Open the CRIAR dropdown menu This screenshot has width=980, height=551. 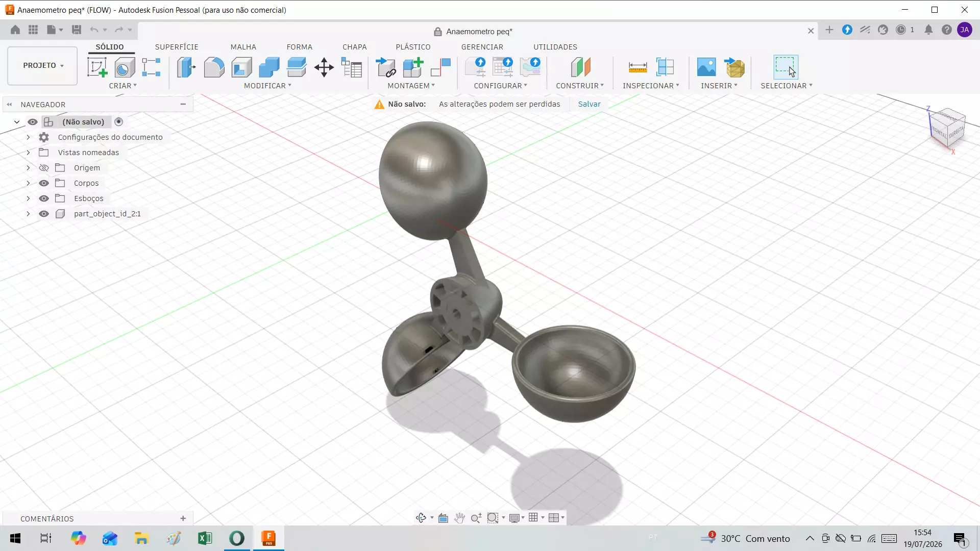coord(122,86)
